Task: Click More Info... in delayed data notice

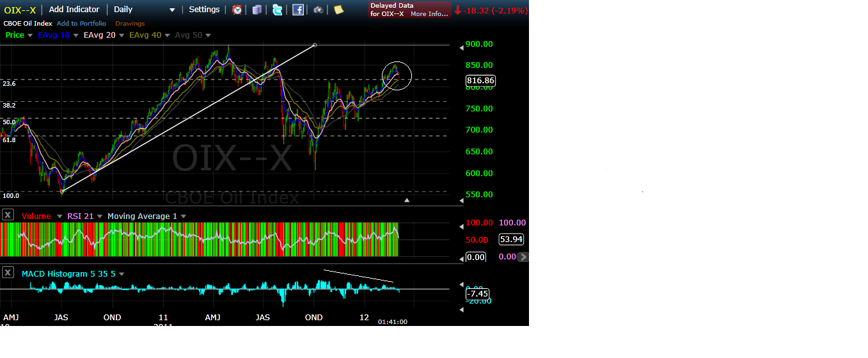Action: point(429,14)
